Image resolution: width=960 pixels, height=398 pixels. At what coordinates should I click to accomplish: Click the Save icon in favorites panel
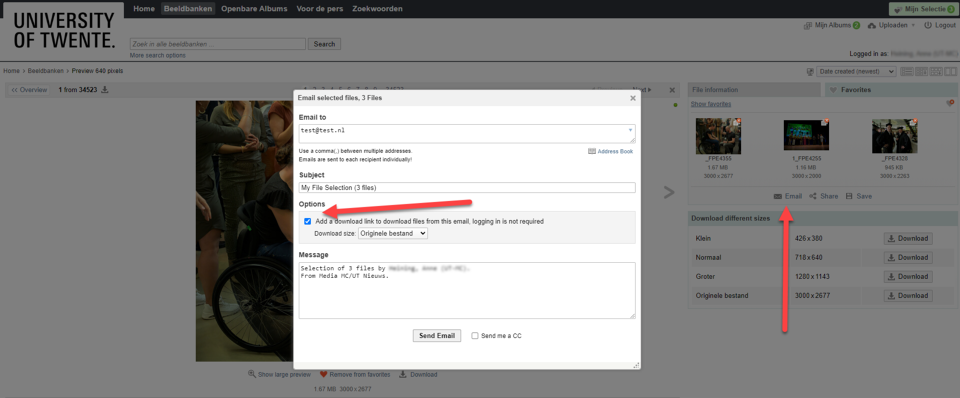click(849, 197)
